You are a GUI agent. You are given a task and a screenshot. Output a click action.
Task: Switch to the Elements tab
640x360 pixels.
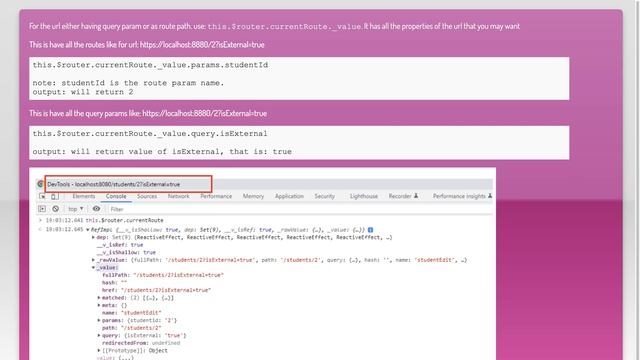coord(84,196)
